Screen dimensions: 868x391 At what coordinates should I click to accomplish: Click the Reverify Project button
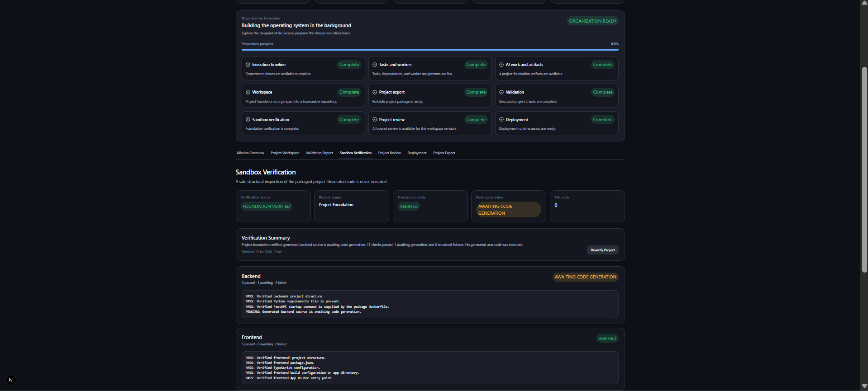[603, 250]
